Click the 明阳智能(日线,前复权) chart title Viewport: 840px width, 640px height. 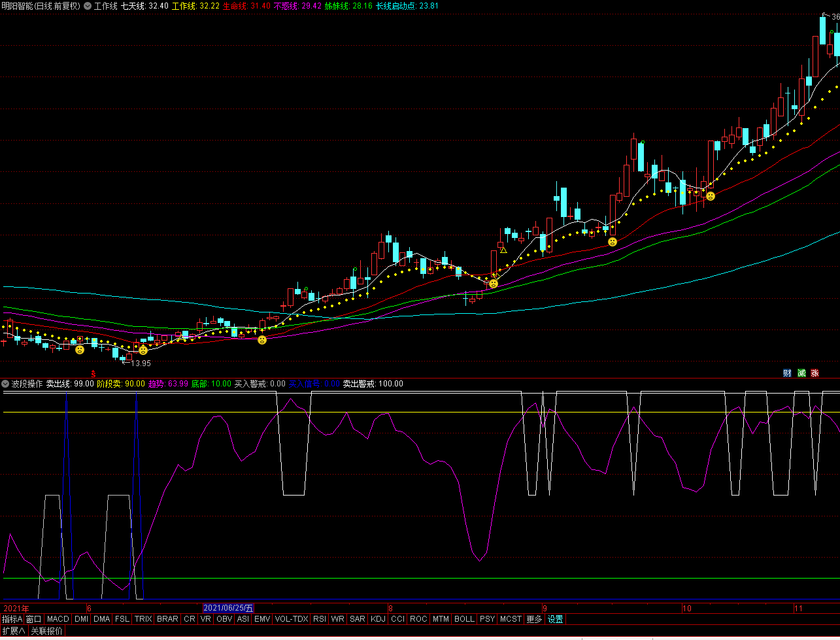41,6
